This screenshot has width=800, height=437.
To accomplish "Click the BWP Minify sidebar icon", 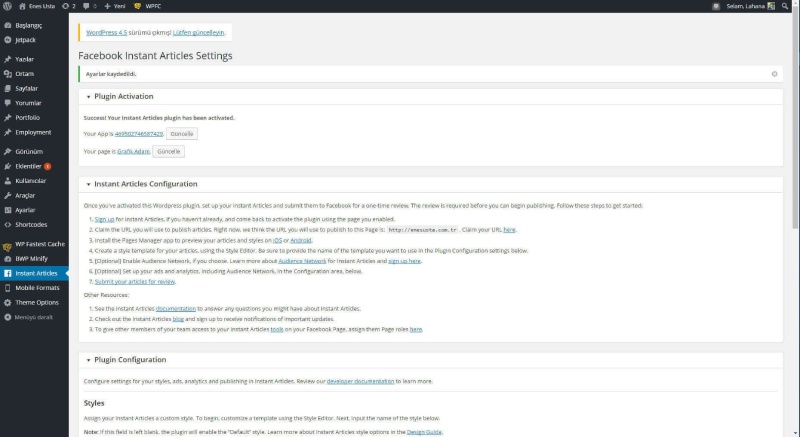I will [x=8, y=259].
